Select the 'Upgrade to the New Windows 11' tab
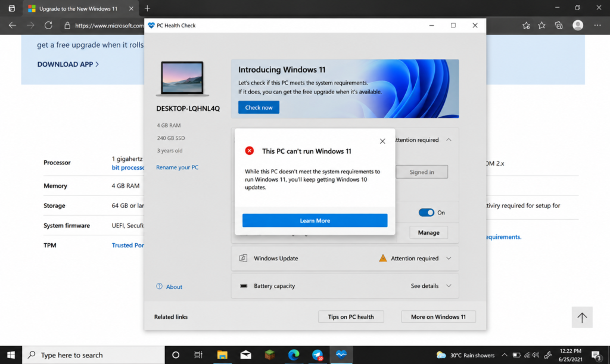The width and height of the screenshot is (610, 364). coord(78,8)
